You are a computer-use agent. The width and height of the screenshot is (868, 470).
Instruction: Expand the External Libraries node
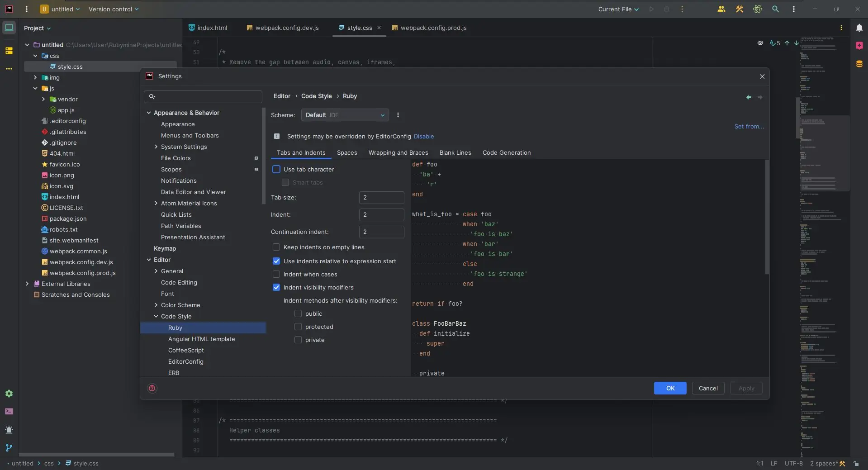[27, 284]
